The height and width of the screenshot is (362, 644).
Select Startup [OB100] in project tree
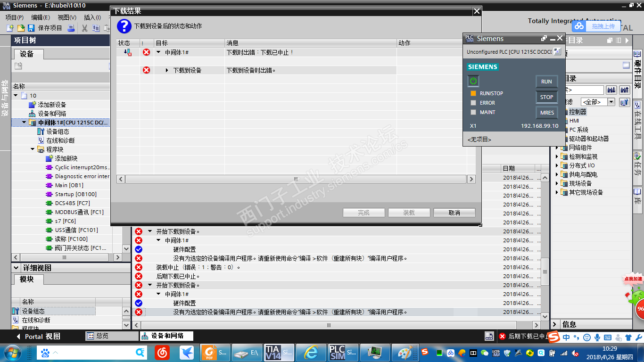(76, 194)
